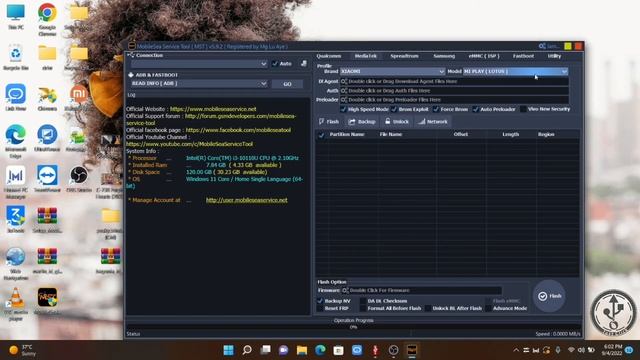Open VLC media player desktop shortcut

click(16, 304)
